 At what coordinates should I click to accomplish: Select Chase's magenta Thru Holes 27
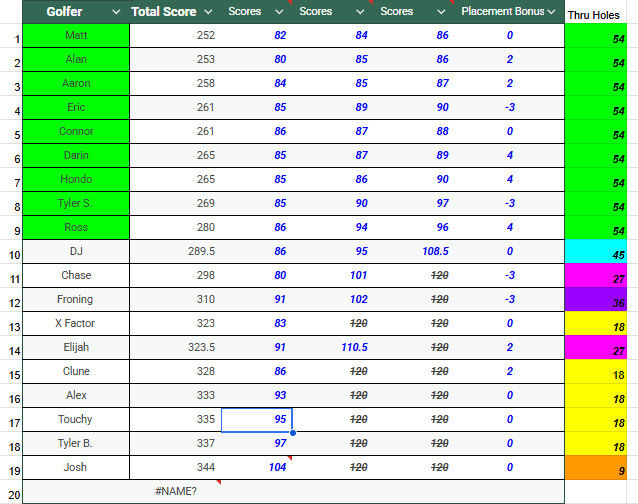596,275
